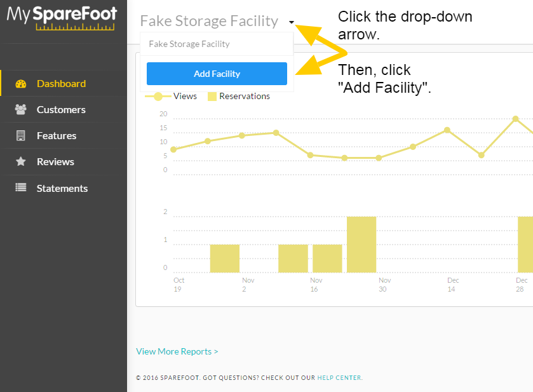Click the Dashboard gauge icon
This screenshot has height=392, width=533.
pyautogui.click(x=21, y=84)
